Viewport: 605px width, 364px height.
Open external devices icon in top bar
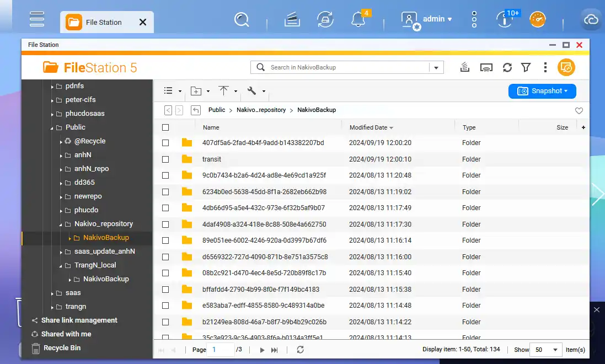[x=325, y=19]
